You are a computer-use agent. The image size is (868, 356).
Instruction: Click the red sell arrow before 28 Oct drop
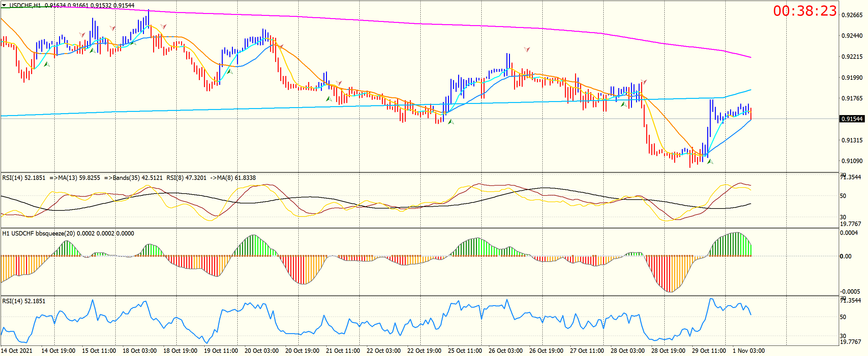click(644, 82)
